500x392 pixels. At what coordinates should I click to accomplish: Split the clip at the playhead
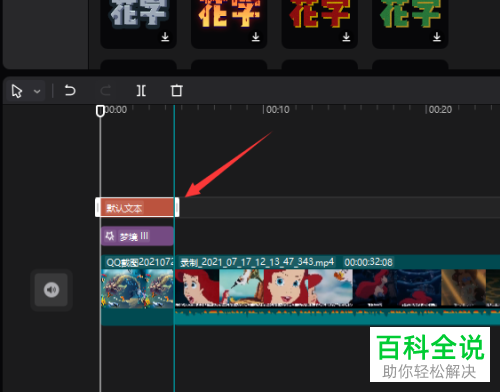pos(141,90)
